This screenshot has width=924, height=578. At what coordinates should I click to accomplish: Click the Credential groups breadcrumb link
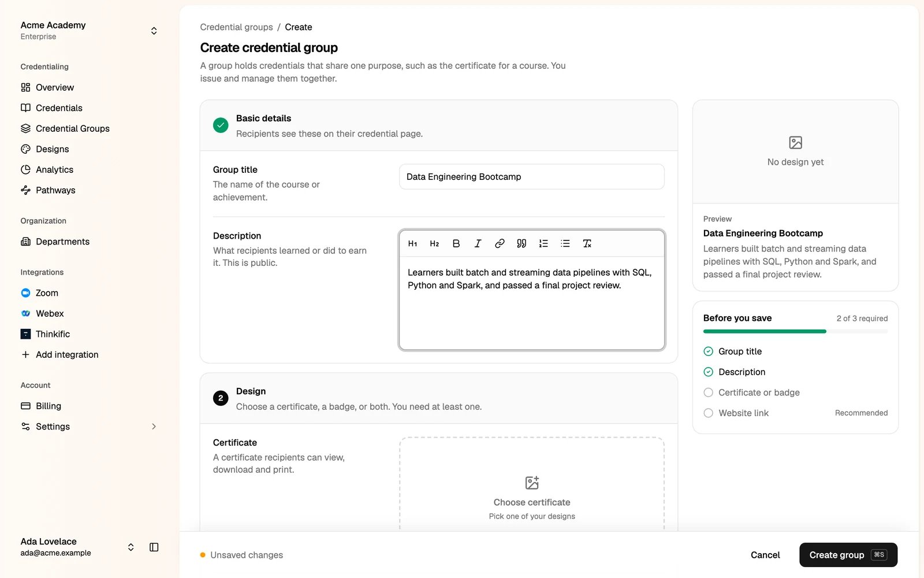(x=236, y=27)
